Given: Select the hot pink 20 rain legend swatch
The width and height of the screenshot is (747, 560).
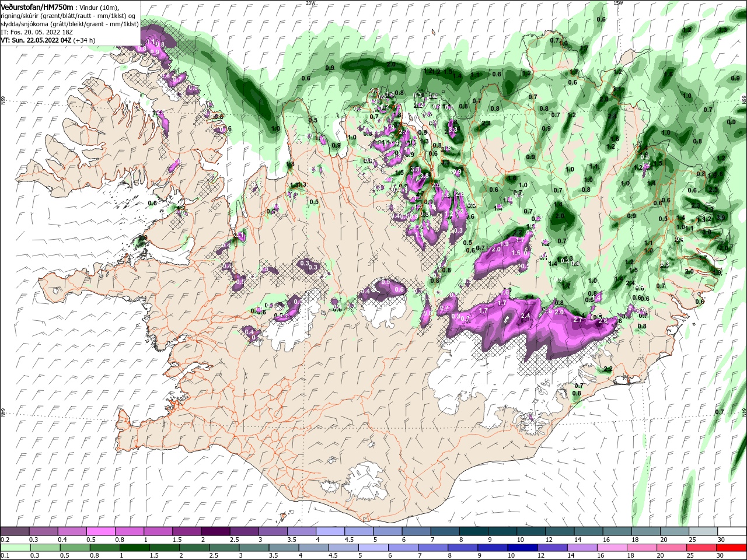Looking at the screenshot, I should coord(671,548).
